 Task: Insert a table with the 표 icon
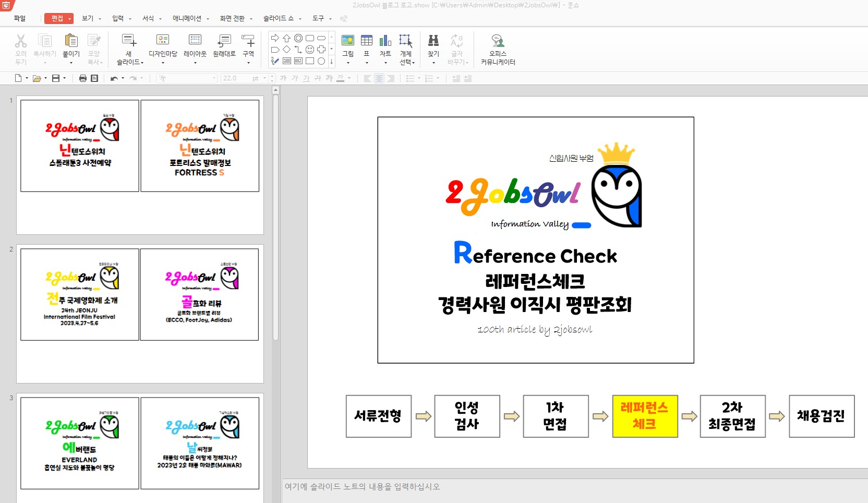[x=367, y=40]
